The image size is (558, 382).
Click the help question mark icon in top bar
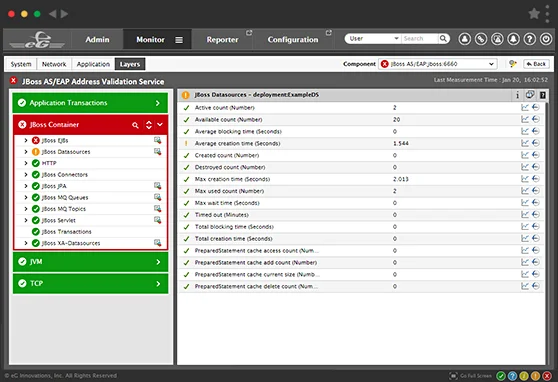tap(530, 39)
